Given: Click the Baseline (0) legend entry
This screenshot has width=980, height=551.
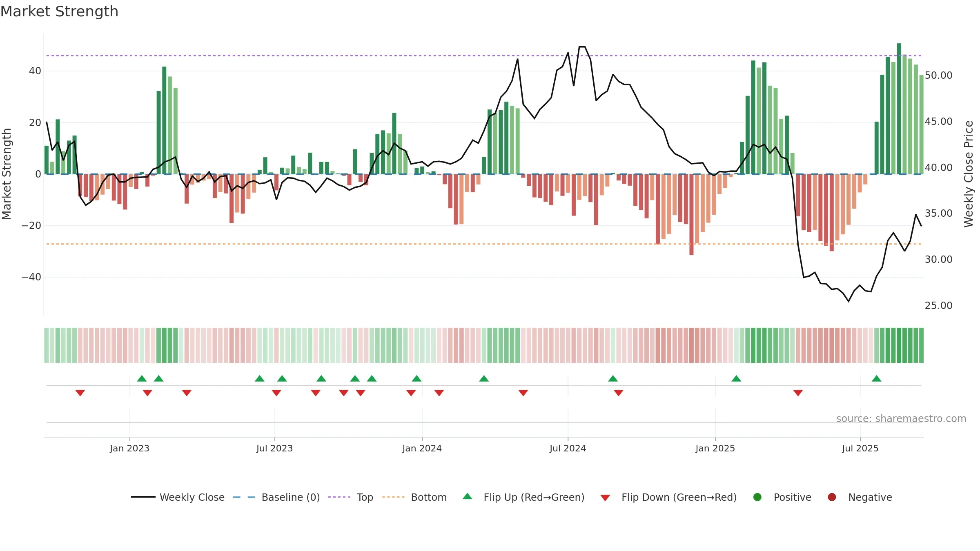Looking at the screenshot, I should click(276, 497).
